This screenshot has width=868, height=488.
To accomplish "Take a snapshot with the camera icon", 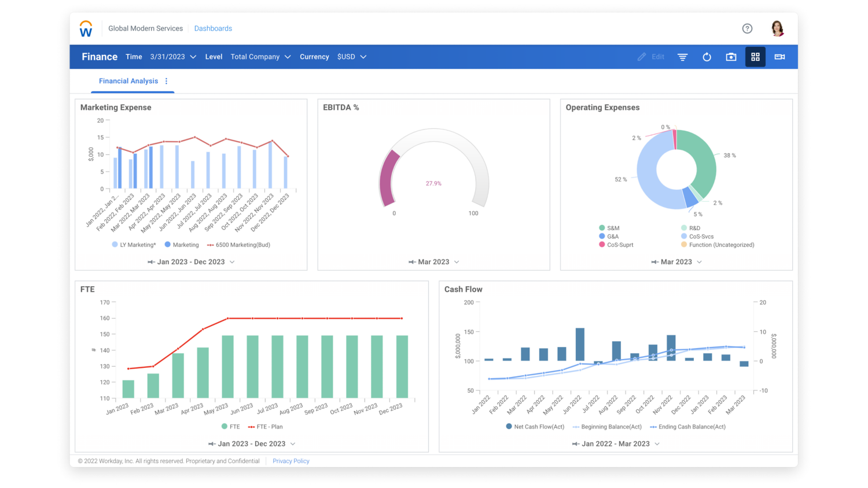I will [x=731, y=57].
